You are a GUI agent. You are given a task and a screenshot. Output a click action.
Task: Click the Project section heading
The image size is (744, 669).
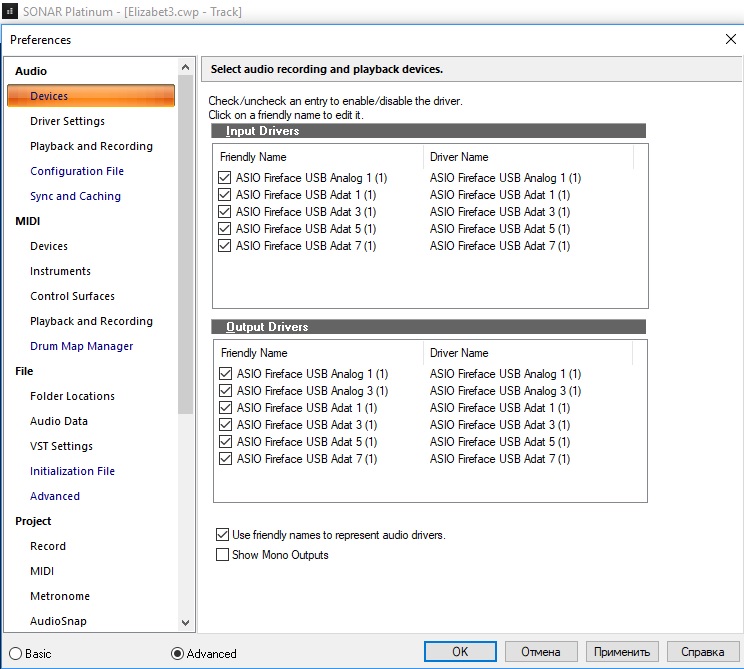pyautogui.click(x=33, y=521)
